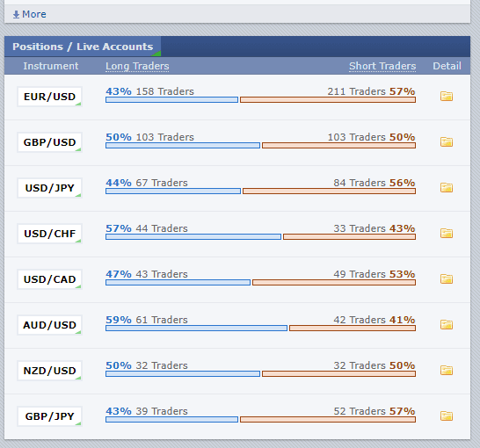Click EUR/USD long traders blue bar

[x=171, y=99]
